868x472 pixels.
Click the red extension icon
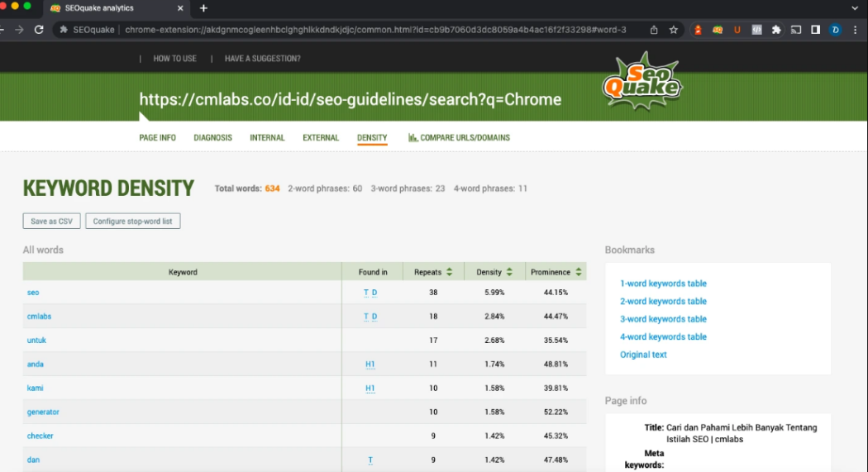pyautogui.click(x=698, y=30)
